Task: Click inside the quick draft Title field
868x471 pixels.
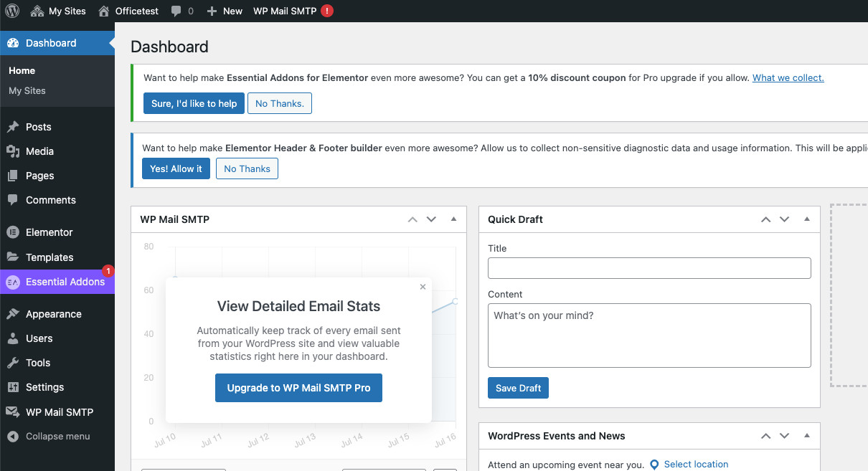Action: point(648,267)
